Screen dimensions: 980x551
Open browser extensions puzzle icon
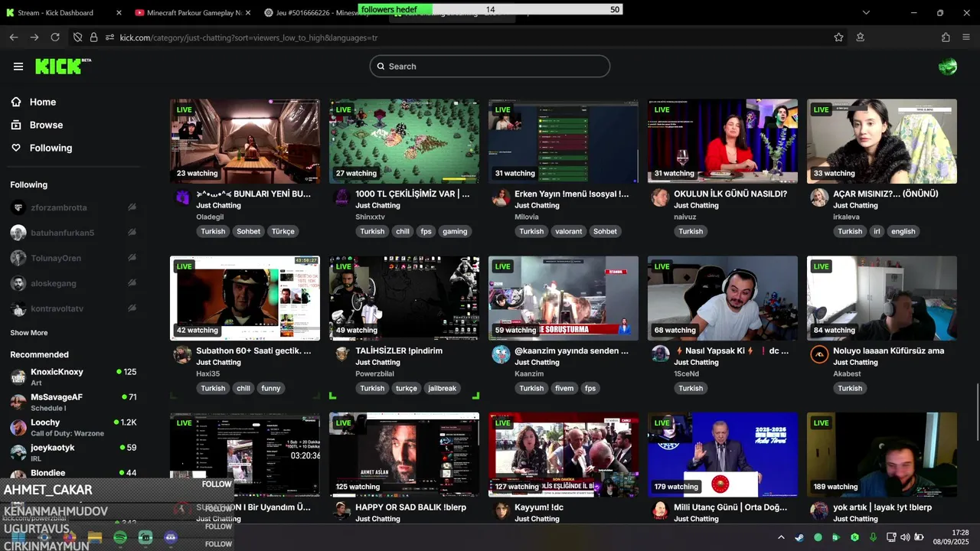(946, 37)
